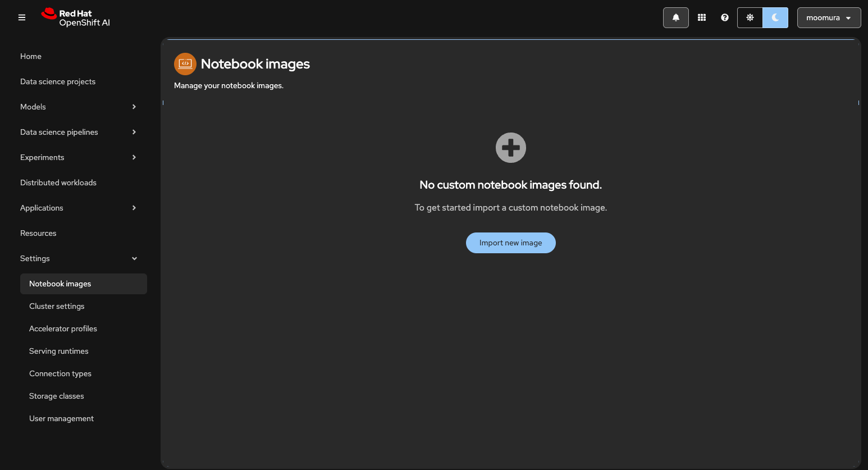This screenshot has height=470, width=868.
Task: Click the Notebook images header icon
Action: 185,64
